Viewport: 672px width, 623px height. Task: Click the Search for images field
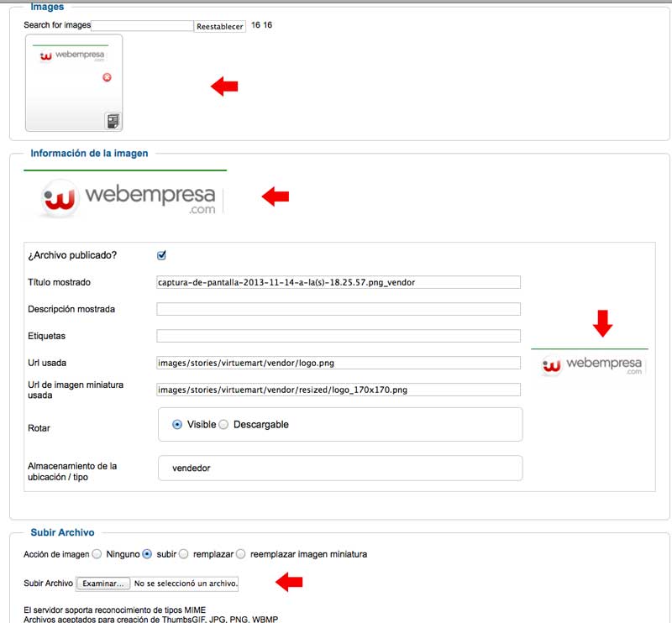(x=142, y=26)
